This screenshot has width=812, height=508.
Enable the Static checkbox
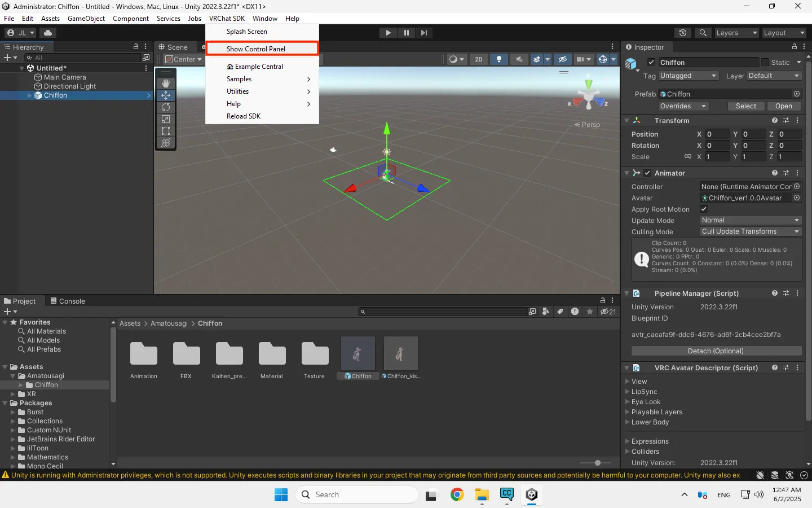pos(765,62)
